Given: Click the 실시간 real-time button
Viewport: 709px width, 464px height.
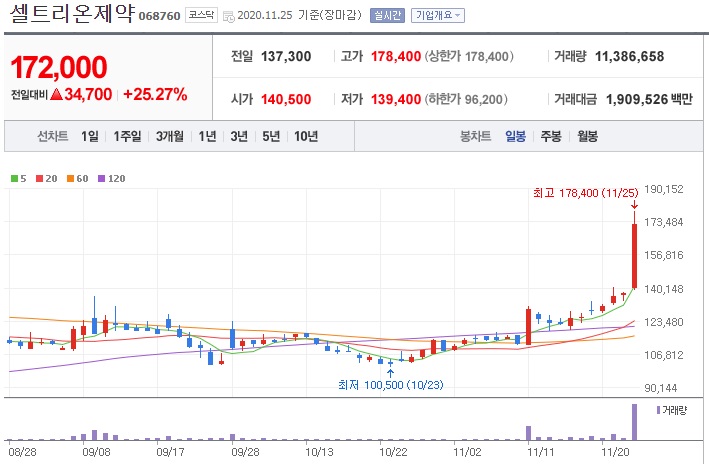Looking at the screenshot, I should [387, 15].
